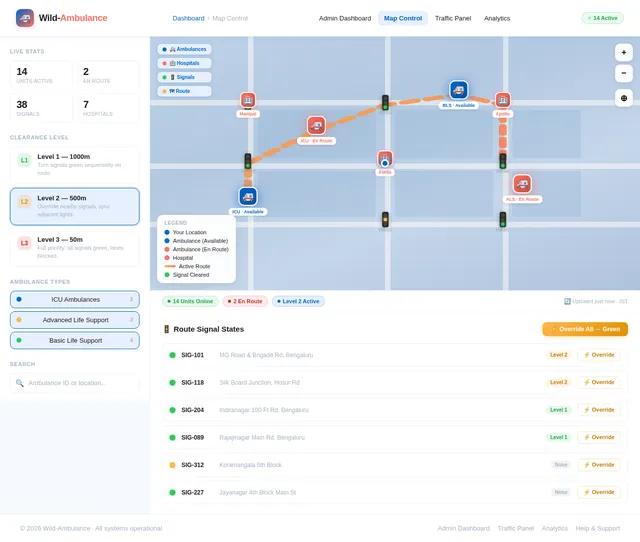The width and height of the screenshot is (640, 542).
Task: Toggle ICU Ambulances type filter
Action: [x=75, y=300]
